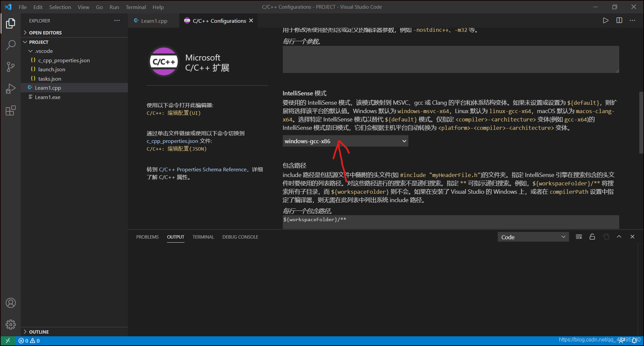This screenshot has height=346, width=644.
Task: Split the editor to the right
Action: [x=619, y=20]
